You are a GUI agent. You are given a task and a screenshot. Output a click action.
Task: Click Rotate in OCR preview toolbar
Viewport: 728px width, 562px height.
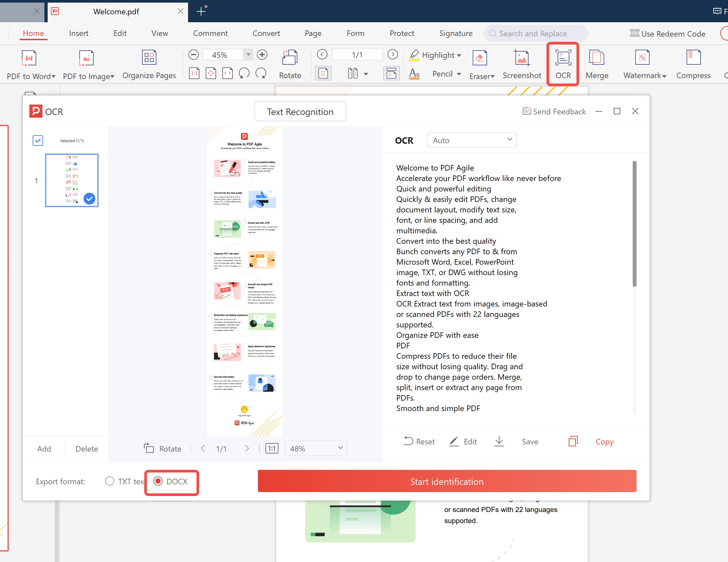[x=163, y=448]
